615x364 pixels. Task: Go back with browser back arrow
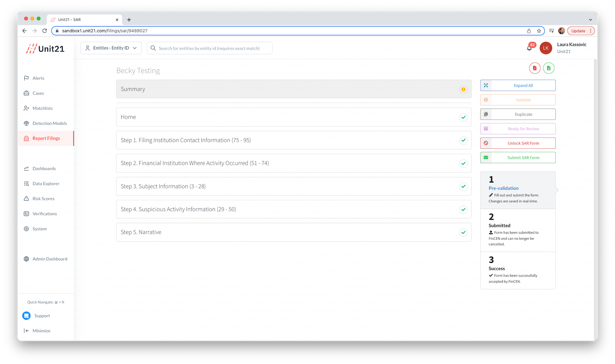point(25,31)
